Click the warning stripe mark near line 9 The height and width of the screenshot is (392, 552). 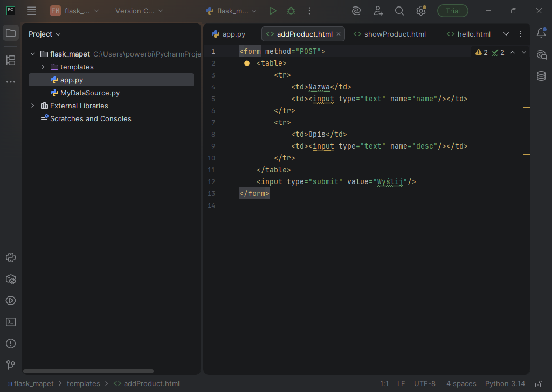tap(526, 155)
